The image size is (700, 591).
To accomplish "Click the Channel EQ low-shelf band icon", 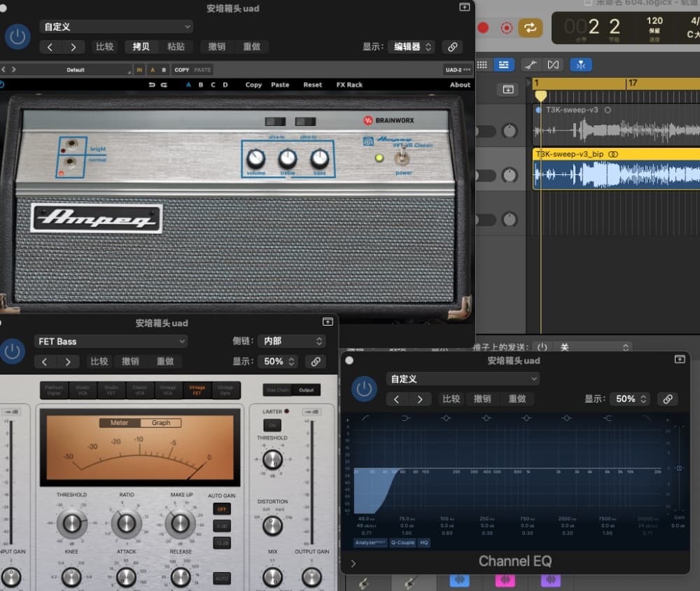I will [405, 418].
